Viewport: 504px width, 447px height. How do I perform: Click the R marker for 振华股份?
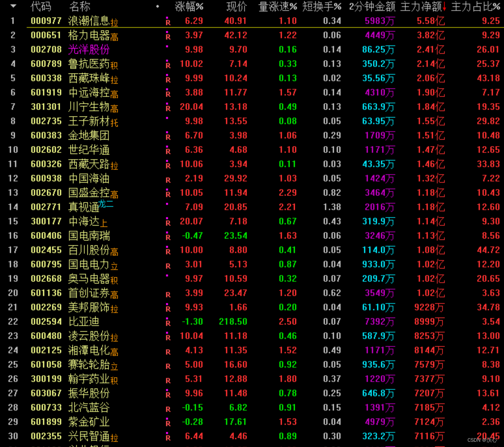pyautogui.click(x=168, y=394)
